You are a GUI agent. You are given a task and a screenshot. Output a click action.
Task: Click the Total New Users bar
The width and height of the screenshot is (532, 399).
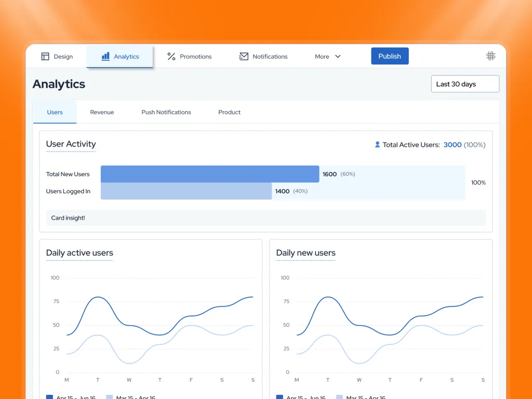(210, 174)
